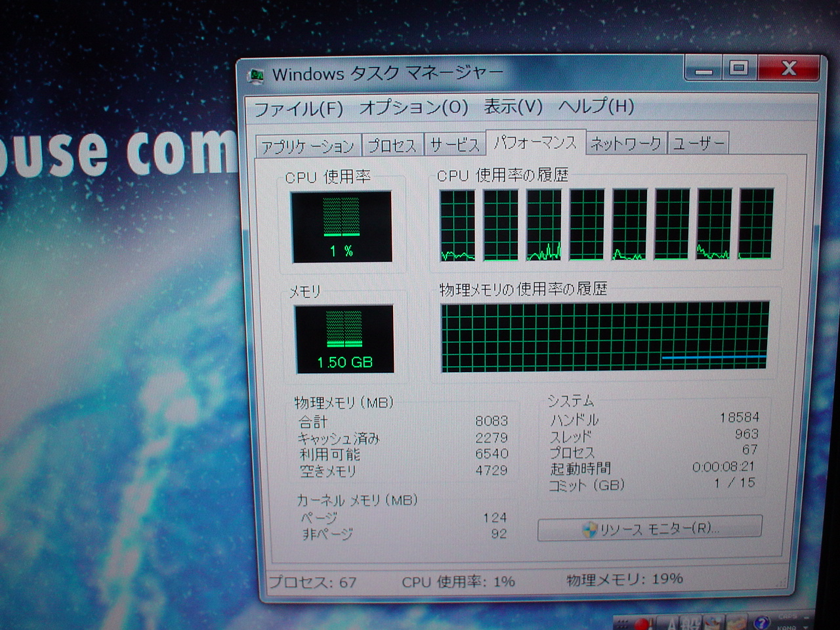Click the カーネル メモリ (MB) group label
Screen dimensions: 840x630
[x=357, y=500]
